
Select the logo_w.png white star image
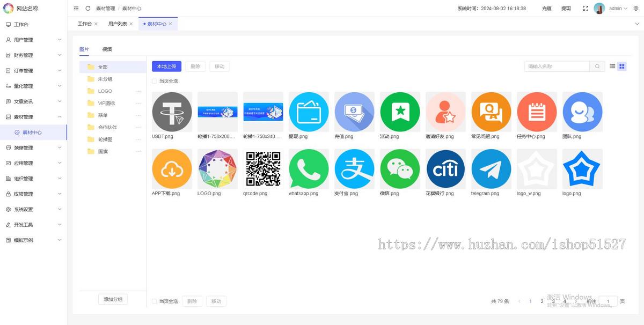[537, 169]
